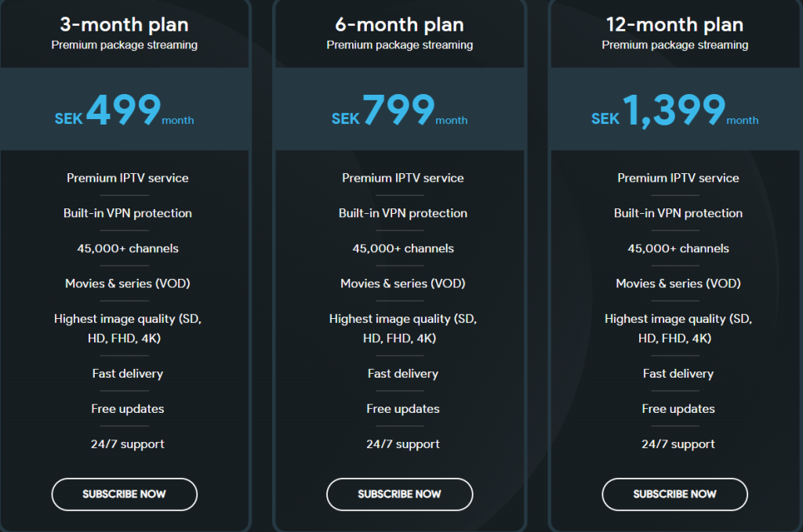Click SUBSCRIBE NOW under the 12-month plan
The height and width of the screenshot is (532, 803).
[674, 494]
